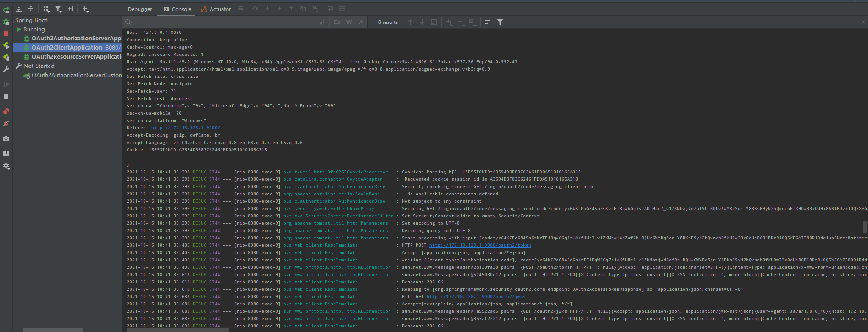Click the Step Out debugger icon

[x=291, y=9]
